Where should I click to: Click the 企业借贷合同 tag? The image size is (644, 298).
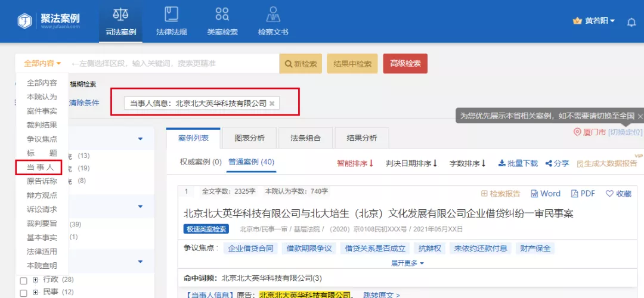(x=250, y=249)
